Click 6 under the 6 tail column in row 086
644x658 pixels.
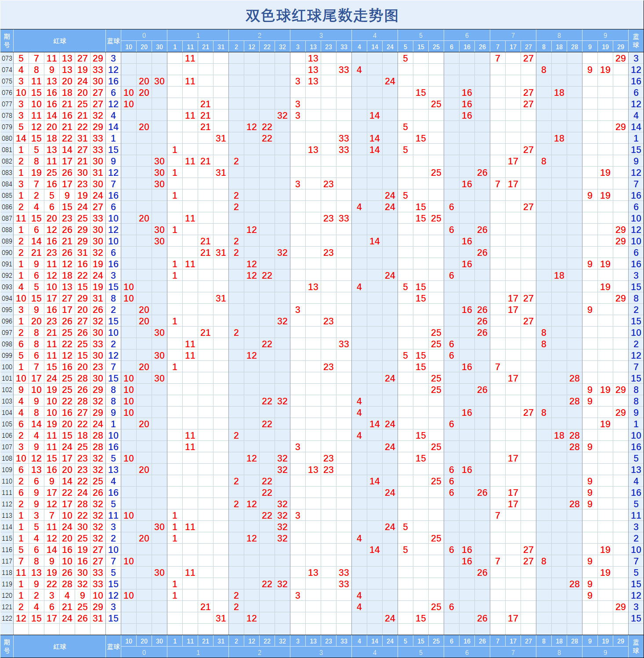(x=452, y=207)
